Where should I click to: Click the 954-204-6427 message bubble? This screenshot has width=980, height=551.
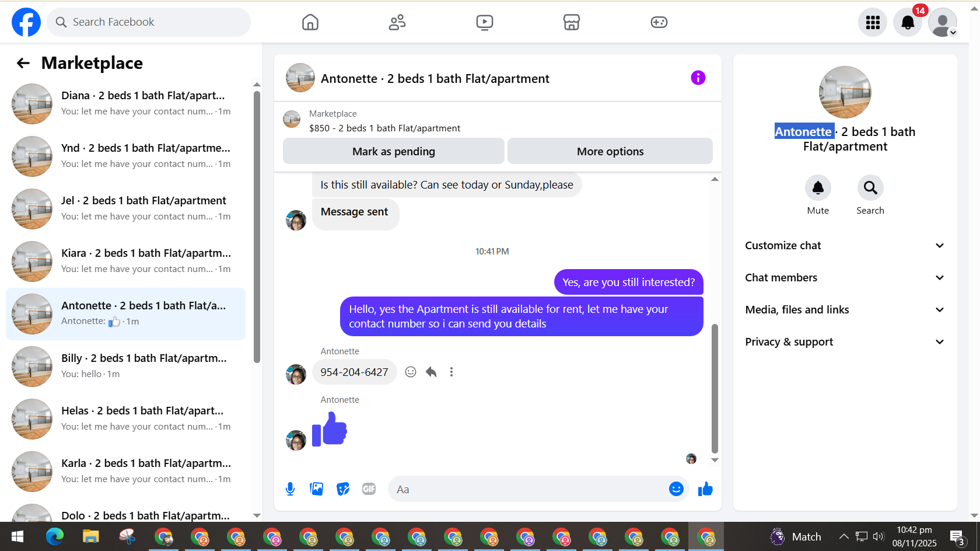pyautogui.click(x=355, y=372)
